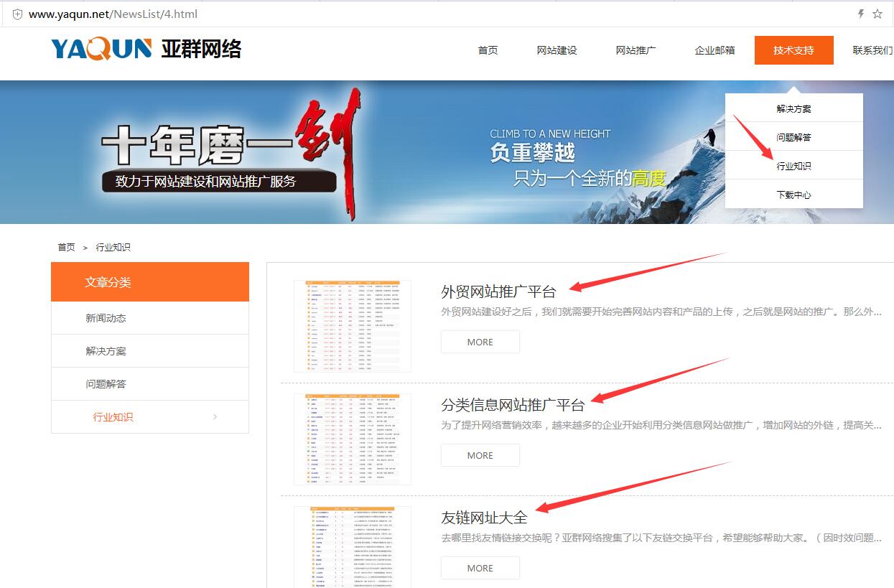Click MORE button under 分类信息网站推广平台

[480, 455]
